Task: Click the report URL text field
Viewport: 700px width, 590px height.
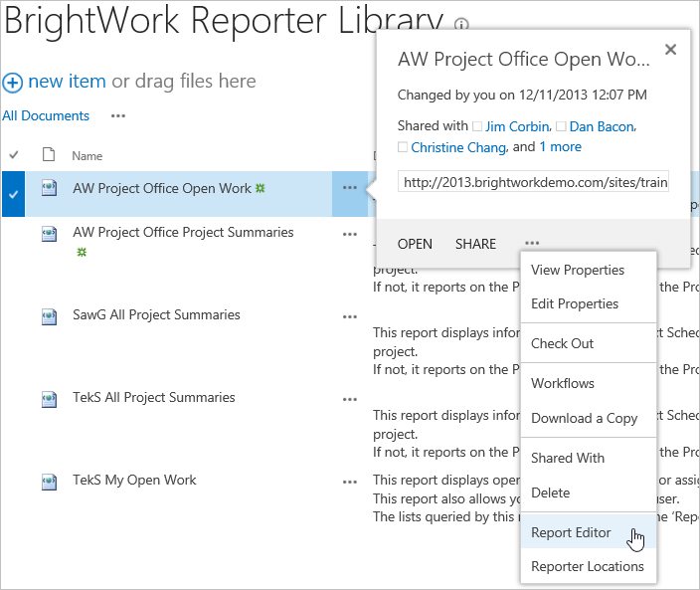Action: (x=533, y=183)
